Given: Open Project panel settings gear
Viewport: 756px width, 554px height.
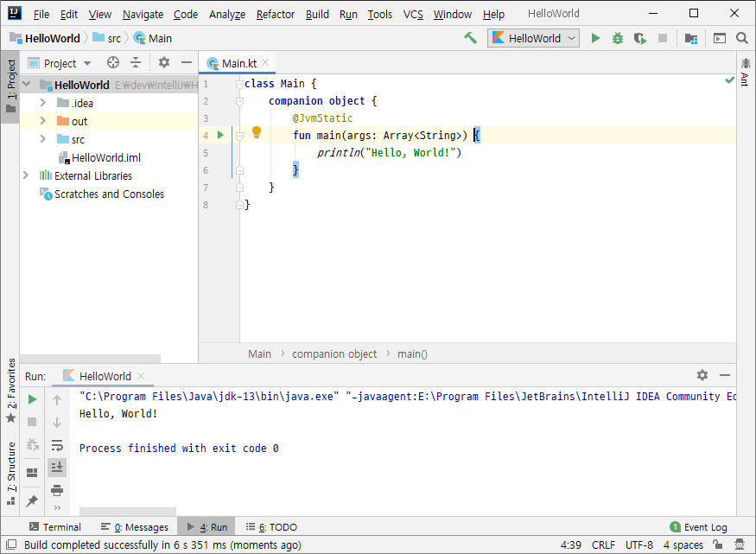Looking at the screenshot, I should pos(164,63).
